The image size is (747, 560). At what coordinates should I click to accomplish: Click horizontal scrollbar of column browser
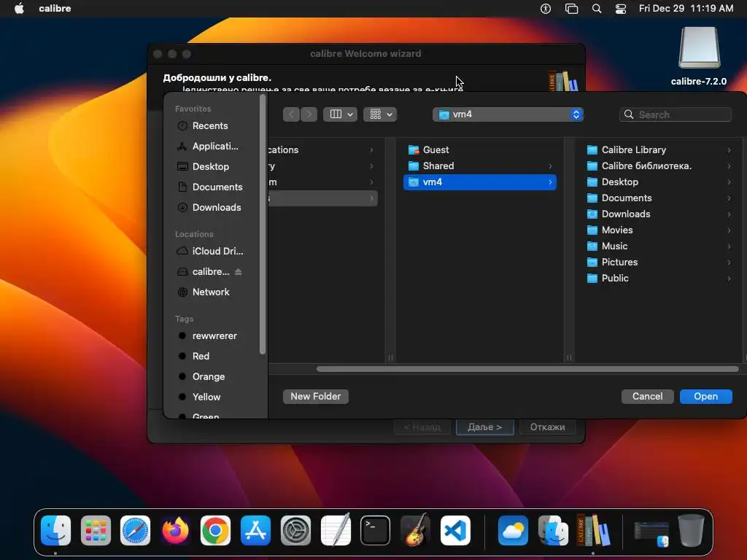tap(527, 369)
